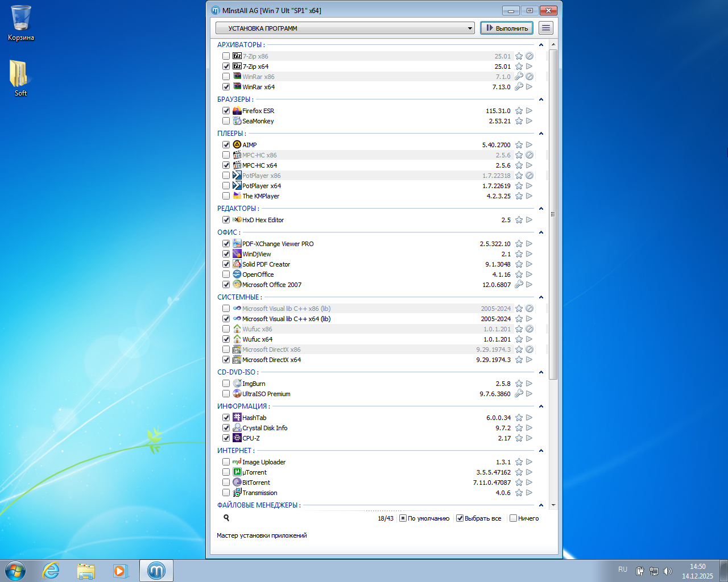The width and height of the screenshot is (728, 582).
Task: Select the uTorrent list entry
Action: [255, 472]
